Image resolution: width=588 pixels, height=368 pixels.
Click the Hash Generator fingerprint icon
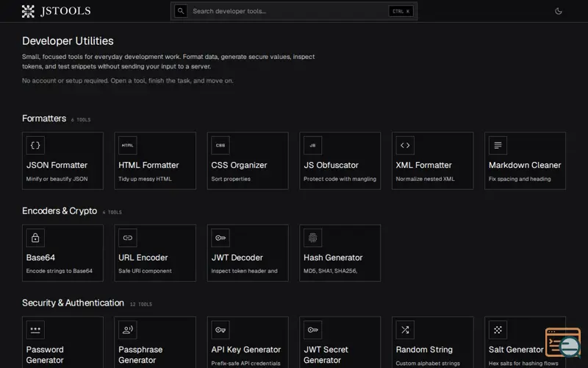(313, 238)
